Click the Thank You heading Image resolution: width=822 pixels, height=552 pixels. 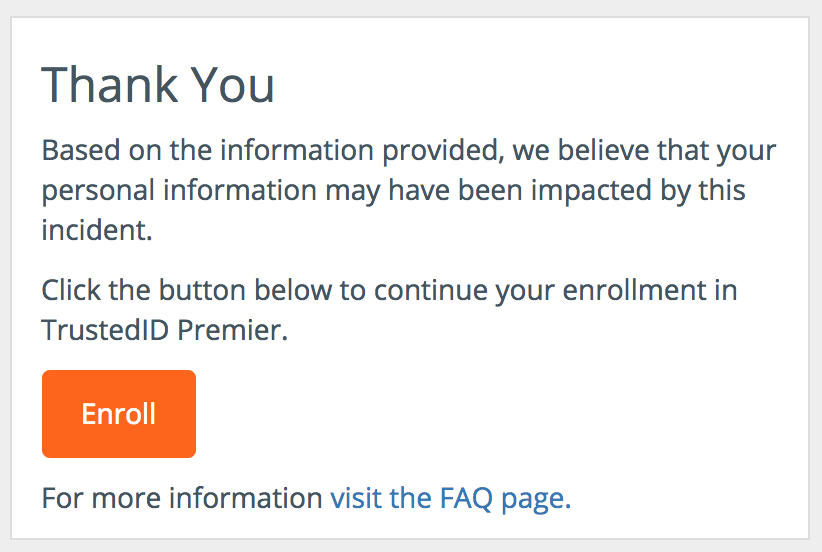(158, 86)
